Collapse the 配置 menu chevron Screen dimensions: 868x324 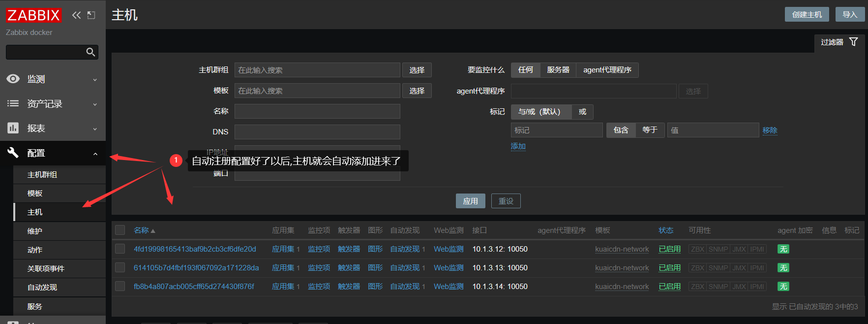click(95, 154)
